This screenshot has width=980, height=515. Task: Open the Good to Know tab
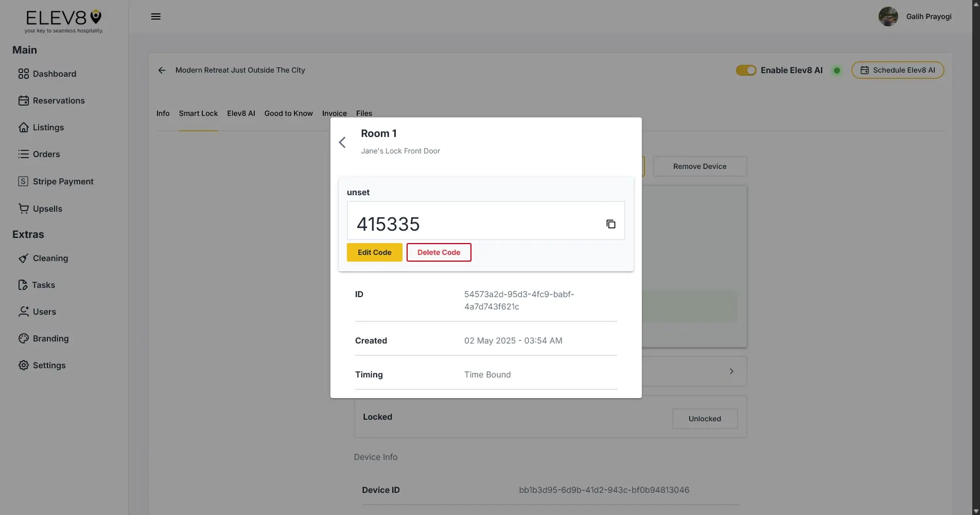[288, 113]
